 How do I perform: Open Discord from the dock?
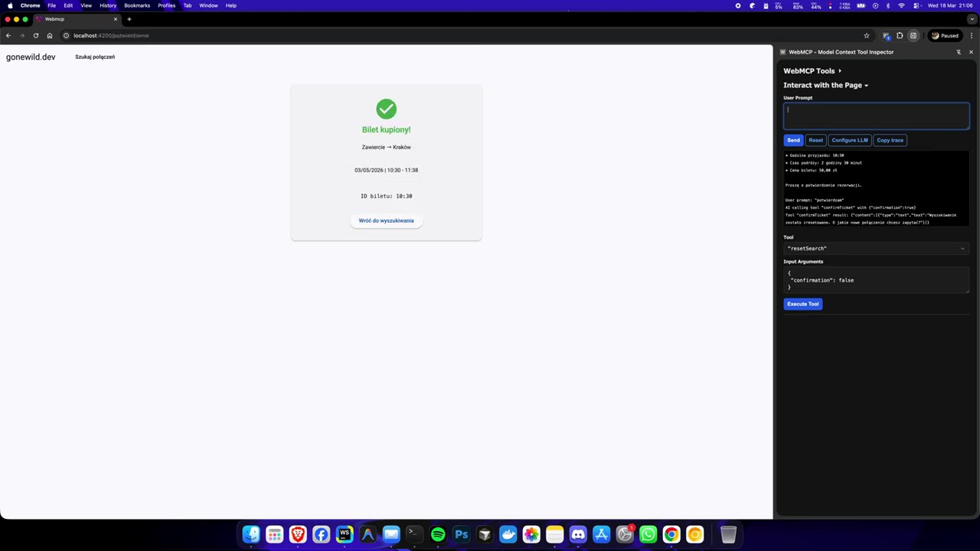[578, 534]
